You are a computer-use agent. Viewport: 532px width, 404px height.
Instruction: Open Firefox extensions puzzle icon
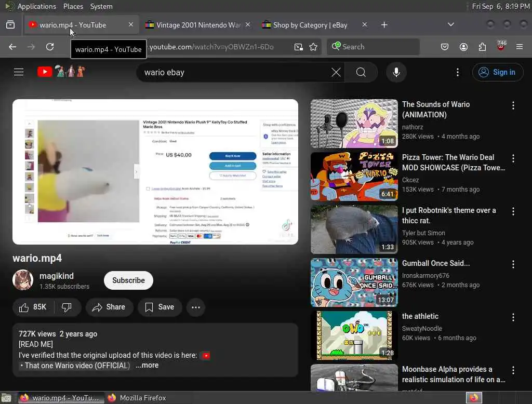coord(482,47)
